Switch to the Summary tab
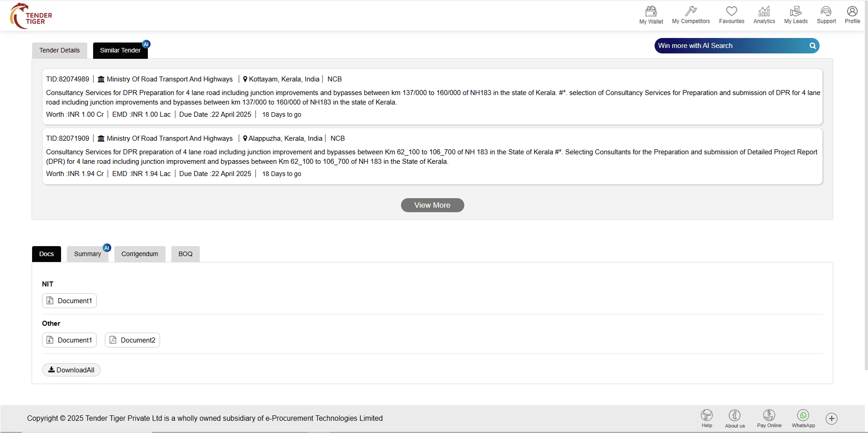The image size is (868, 433). click(87, 254)
